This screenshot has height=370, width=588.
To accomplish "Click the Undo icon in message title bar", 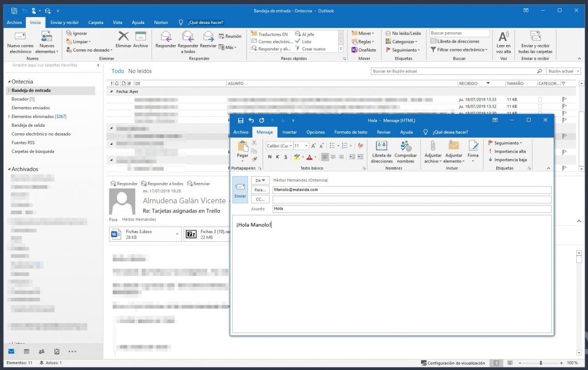I will [x=251, y=120].
